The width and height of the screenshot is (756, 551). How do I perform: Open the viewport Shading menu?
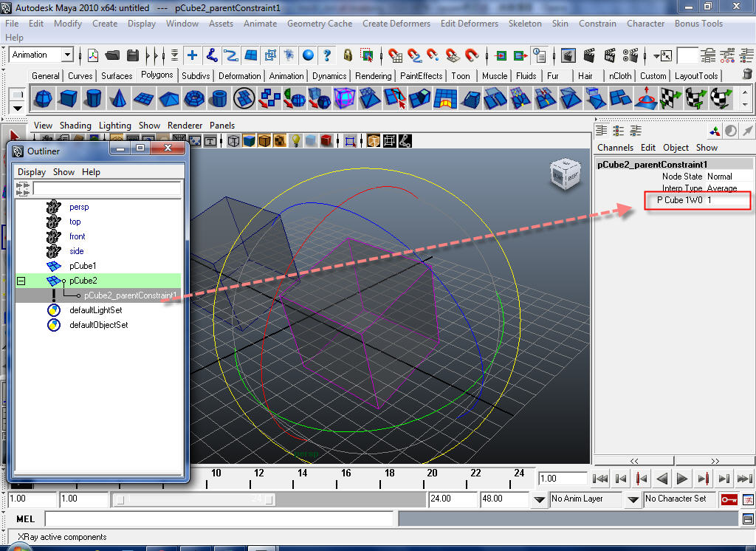point(75,126)
